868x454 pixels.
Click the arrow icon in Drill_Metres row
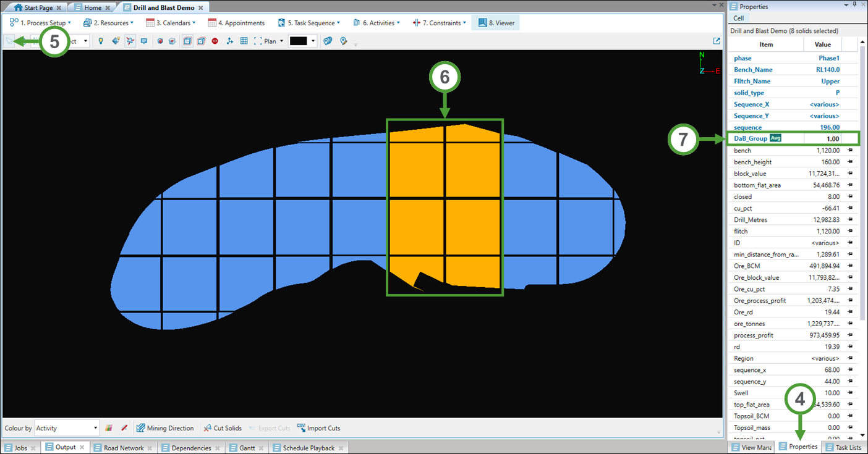pyautogui.click(x=850, y=220)
